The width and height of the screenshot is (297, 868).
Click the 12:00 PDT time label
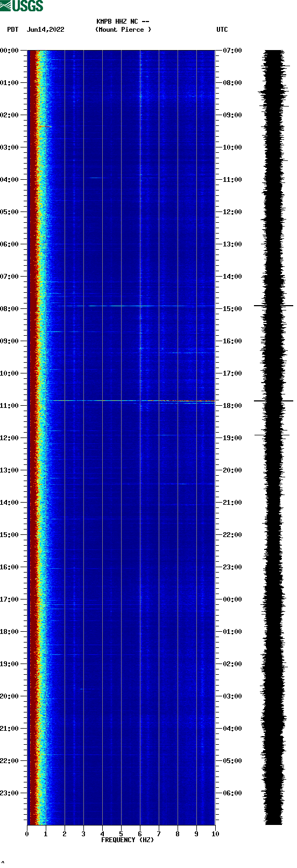point(10,438)
